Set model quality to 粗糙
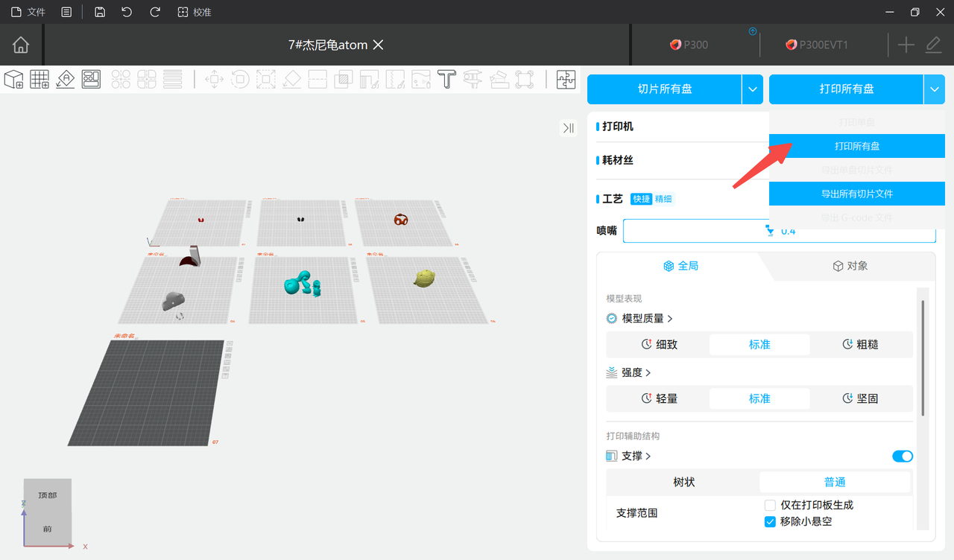 [x=860, y=345]
